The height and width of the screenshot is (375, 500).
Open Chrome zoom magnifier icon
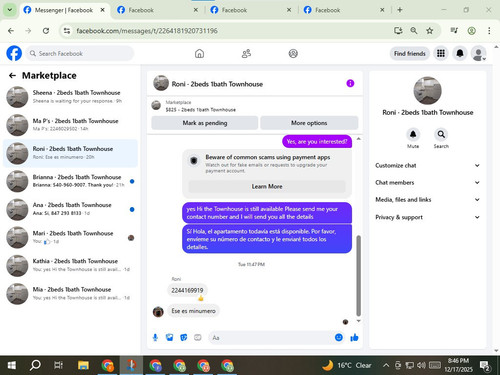coord(414,31)
